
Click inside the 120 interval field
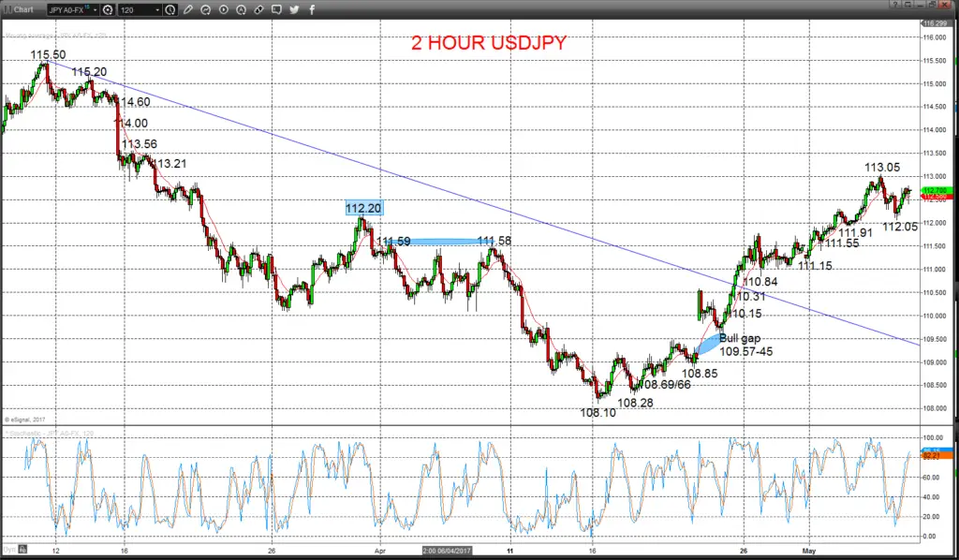pyautogui.click(x=136, y=10)
